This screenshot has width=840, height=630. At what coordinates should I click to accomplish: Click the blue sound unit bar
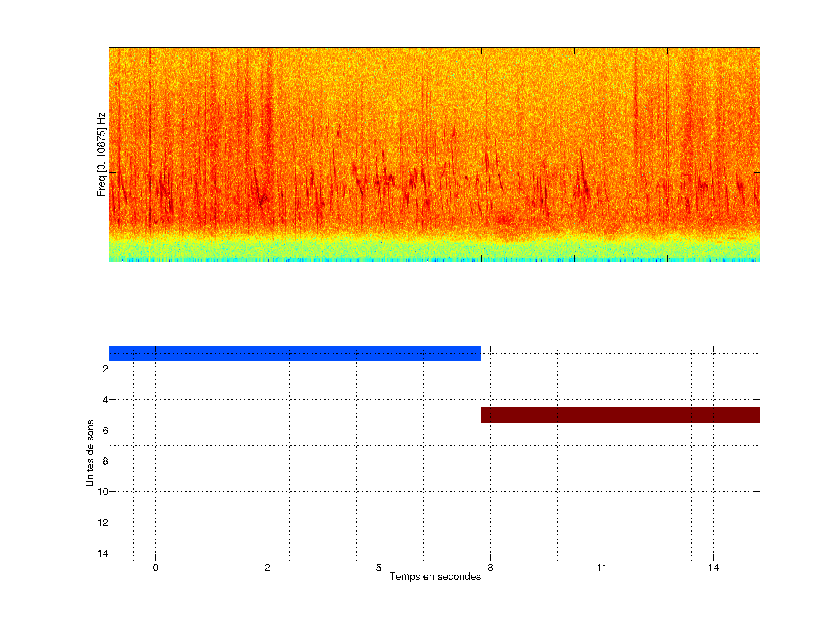(295, 353)
